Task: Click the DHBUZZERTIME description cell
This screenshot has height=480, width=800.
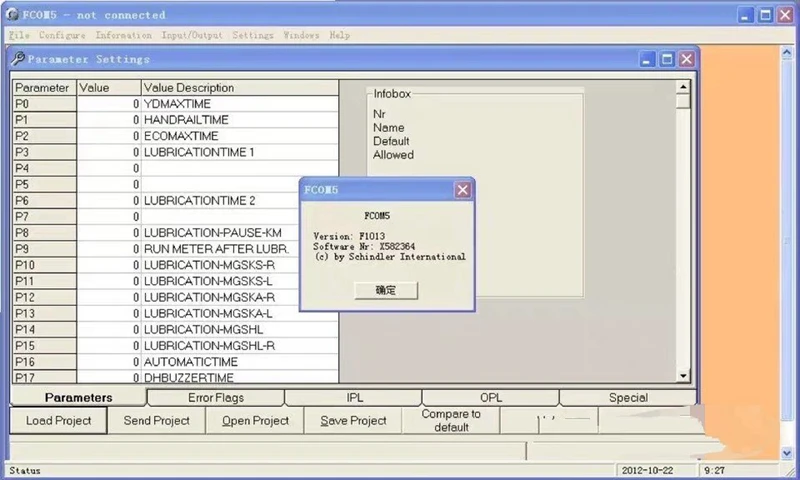Action: [x=240, y=377]
